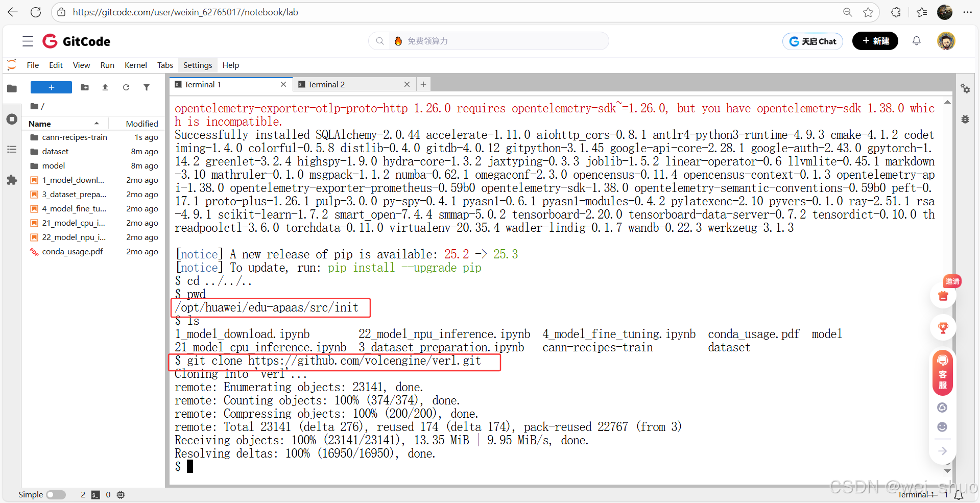Bookmark this page with the star

click(868, 12)
